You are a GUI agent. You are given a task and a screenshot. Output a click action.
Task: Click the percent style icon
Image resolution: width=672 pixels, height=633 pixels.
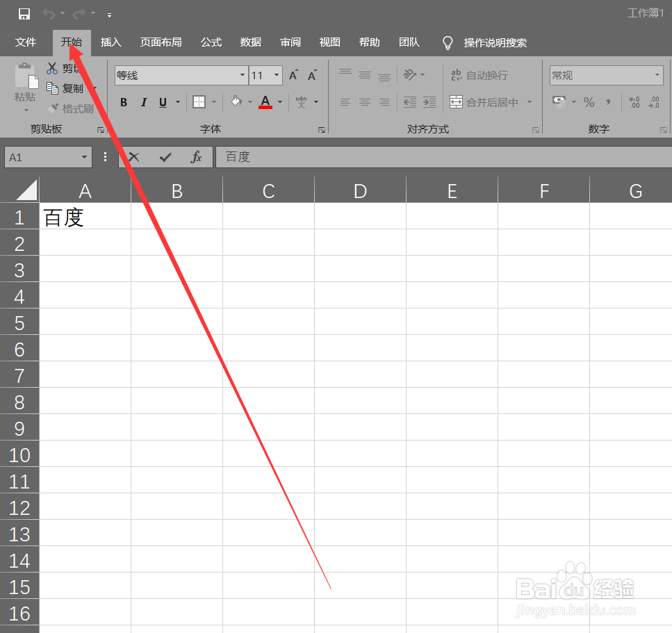589,102
